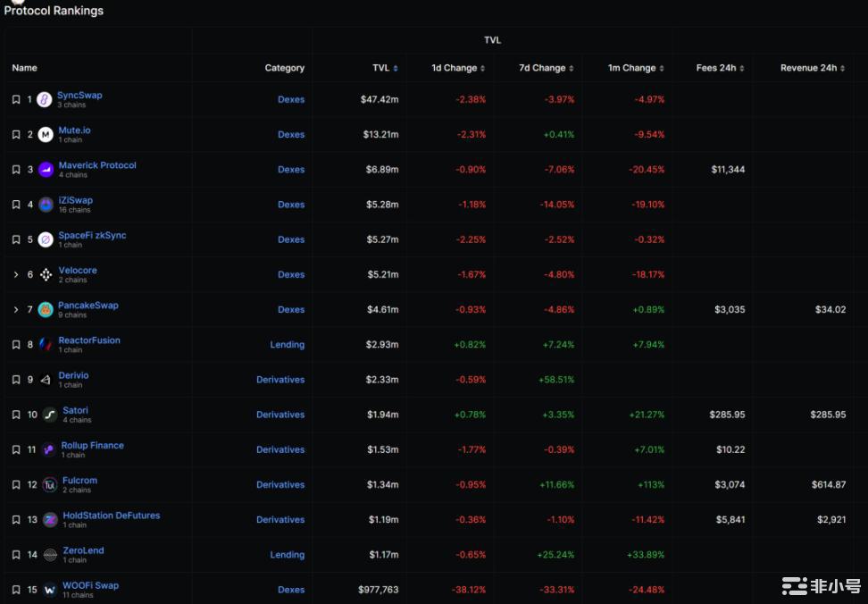This screenshot has width=868, height=604.
Task: Bookmark the Rollup Finance row
Action: tap(16, 449)
